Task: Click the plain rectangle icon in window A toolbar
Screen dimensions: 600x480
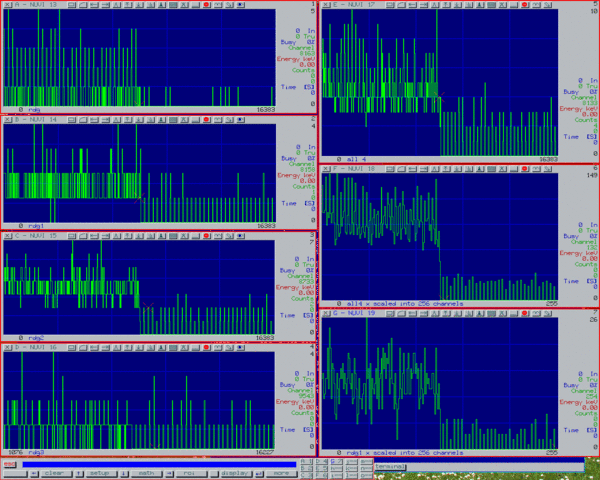Action: [x=72, y=5]
